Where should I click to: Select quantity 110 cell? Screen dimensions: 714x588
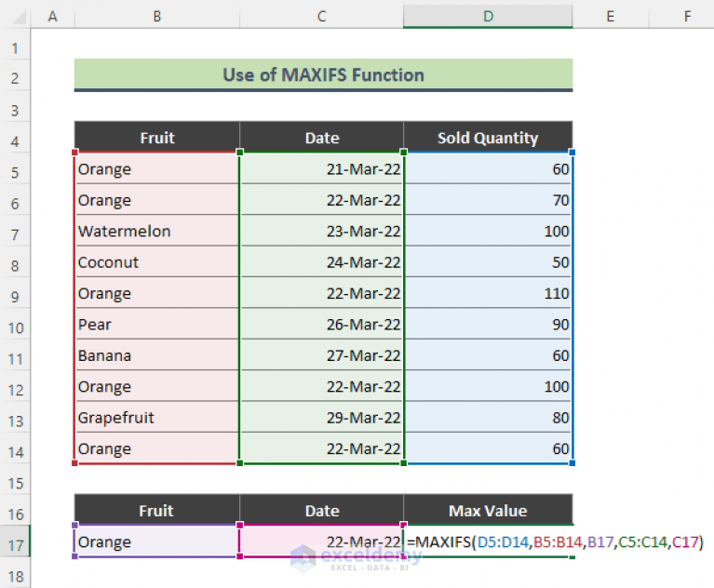click(488, 293)
